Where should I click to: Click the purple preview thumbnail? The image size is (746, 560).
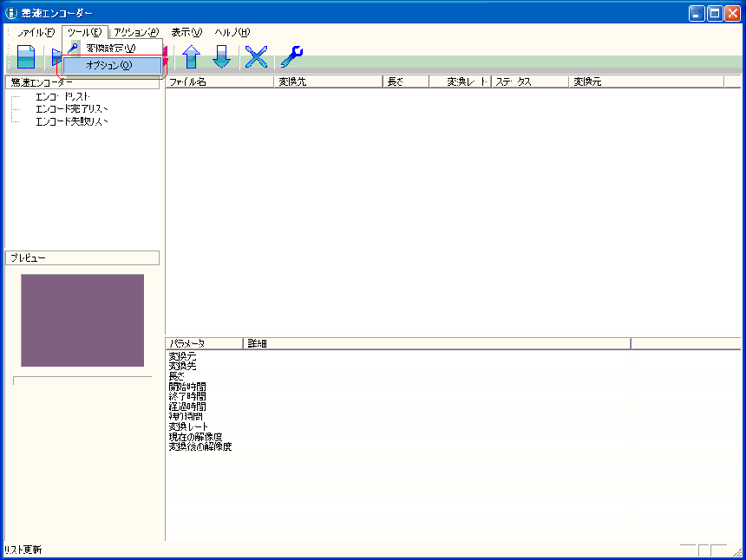pos(82,321)
